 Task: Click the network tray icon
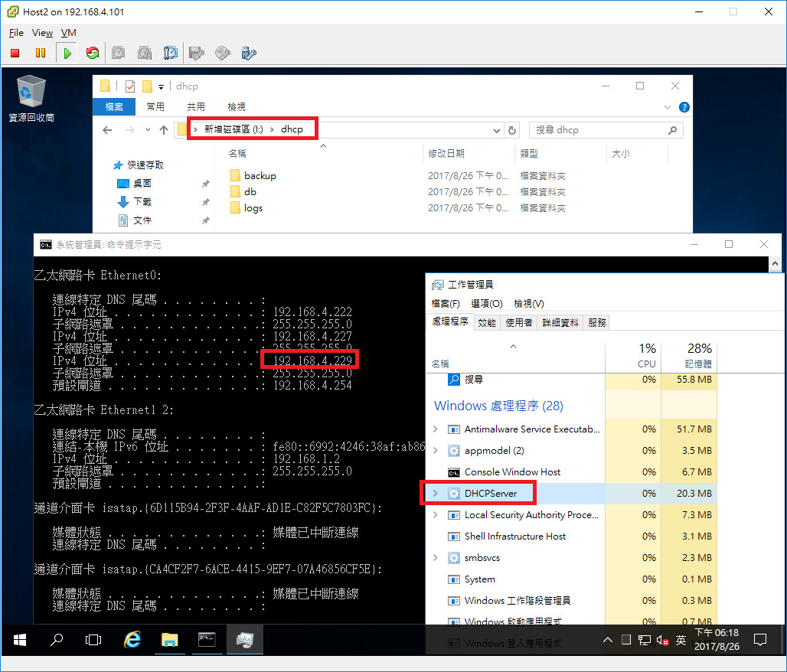click(645, 641)
